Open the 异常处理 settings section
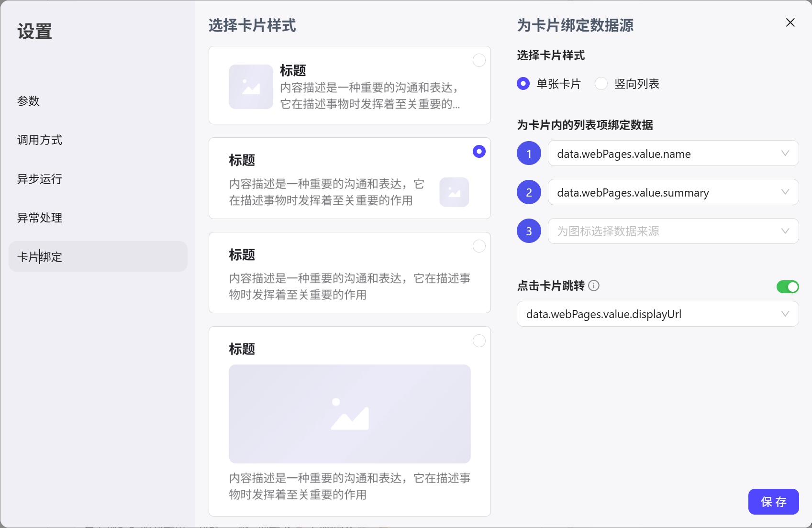This screenshot has width=812, height=528. [40, 218]
